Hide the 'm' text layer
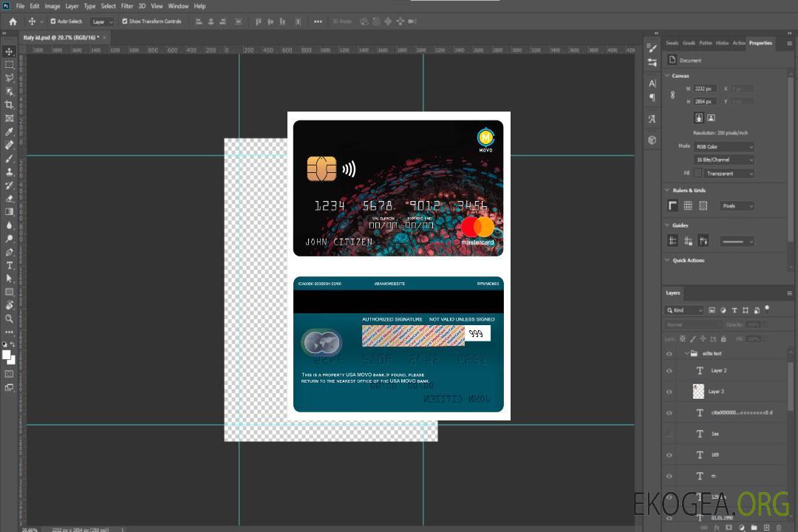Screen dimensions: 798x532 pos(669,477)
